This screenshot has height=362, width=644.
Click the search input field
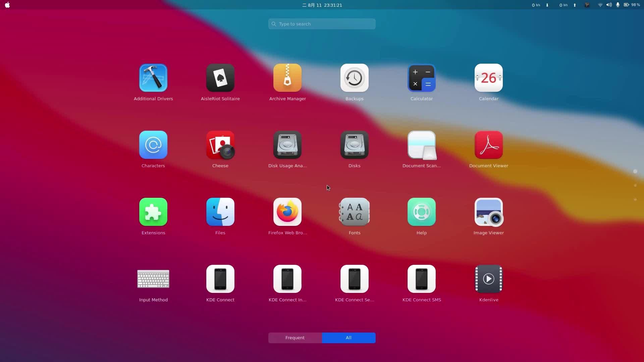(322, 24)
